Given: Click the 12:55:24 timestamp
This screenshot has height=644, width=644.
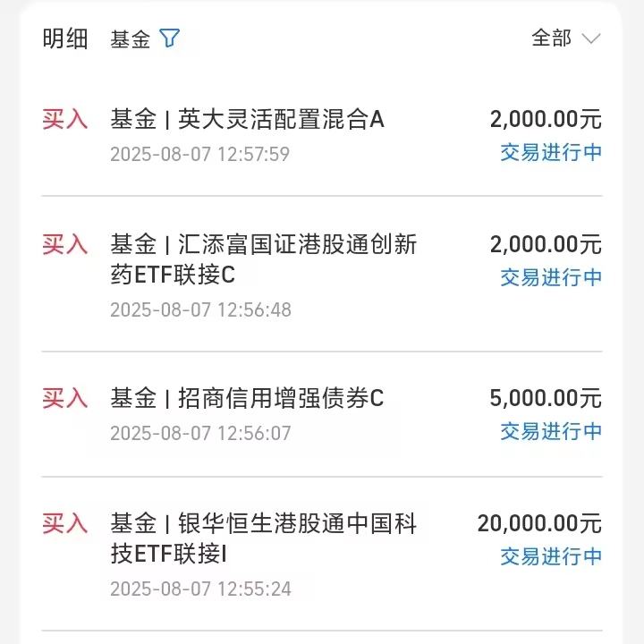Looking at the screenshot, I should coord(200,589).
